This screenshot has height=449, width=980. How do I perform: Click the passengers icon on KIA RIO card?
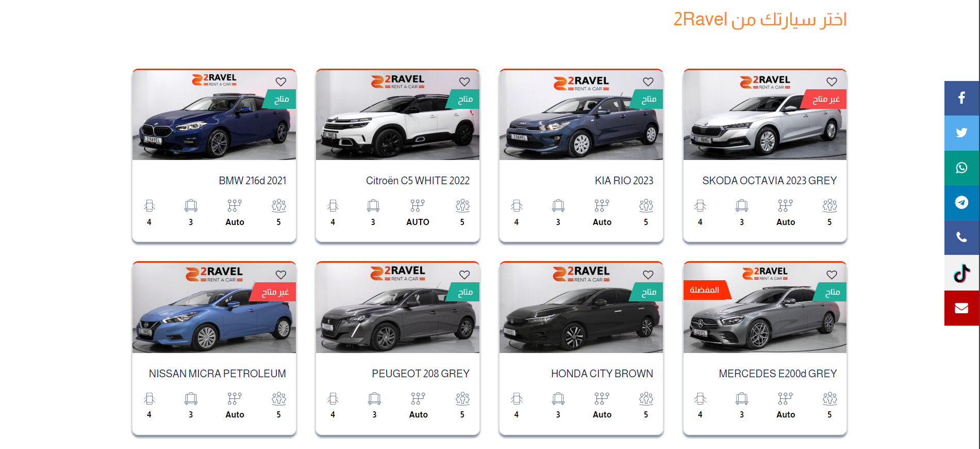(x=646, y=205)
